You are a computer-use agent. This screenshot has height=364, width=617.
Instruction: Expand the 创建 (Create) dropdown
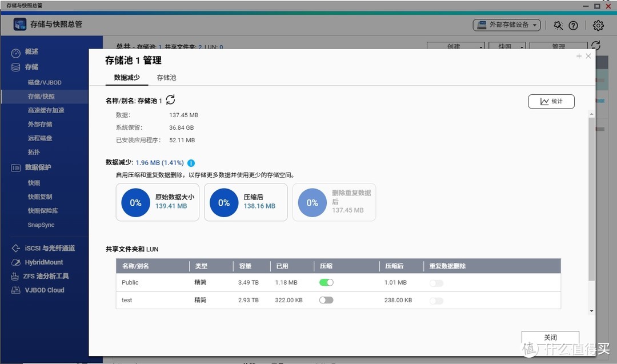click(455, 47)
